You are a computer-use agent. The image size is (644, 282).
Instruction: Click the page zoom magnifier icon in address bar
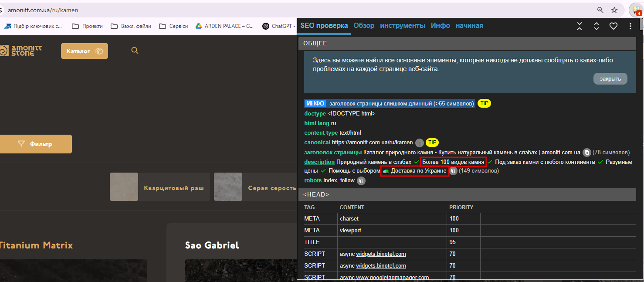coord(600,10)
